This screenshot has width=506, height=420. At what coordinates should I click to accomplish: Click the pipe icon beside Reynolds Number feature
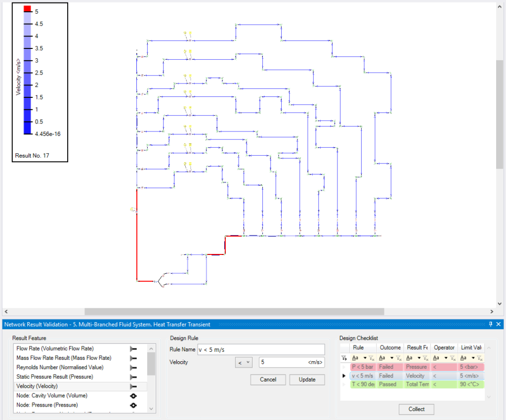[x=132, y=367]
